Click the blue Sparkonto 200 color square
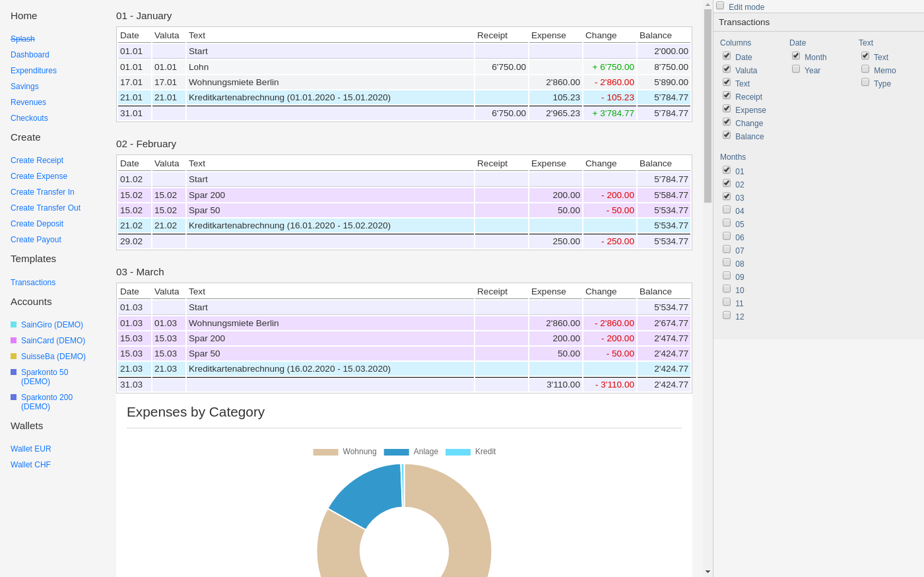 point(13,397)
